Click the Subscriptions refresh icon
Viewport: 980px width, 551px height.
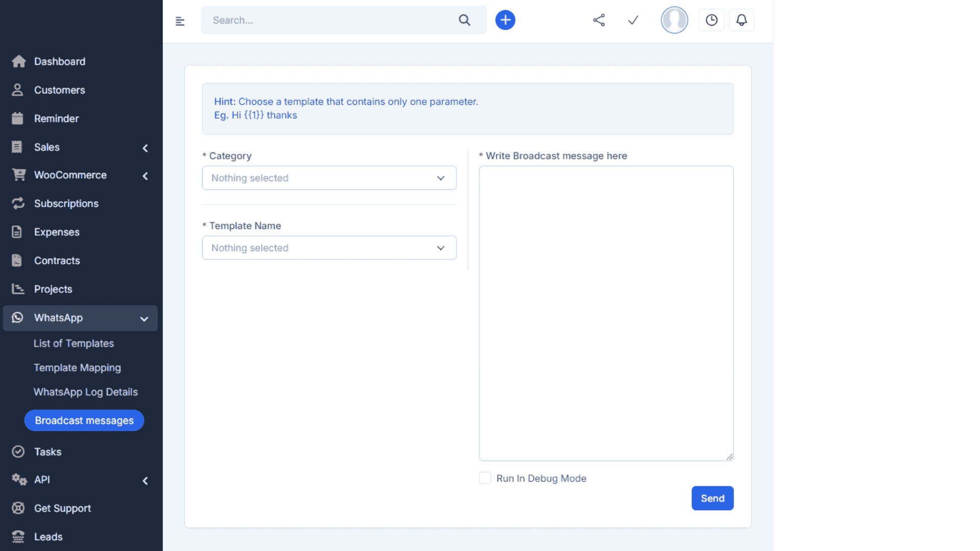(x=18, y=204)
